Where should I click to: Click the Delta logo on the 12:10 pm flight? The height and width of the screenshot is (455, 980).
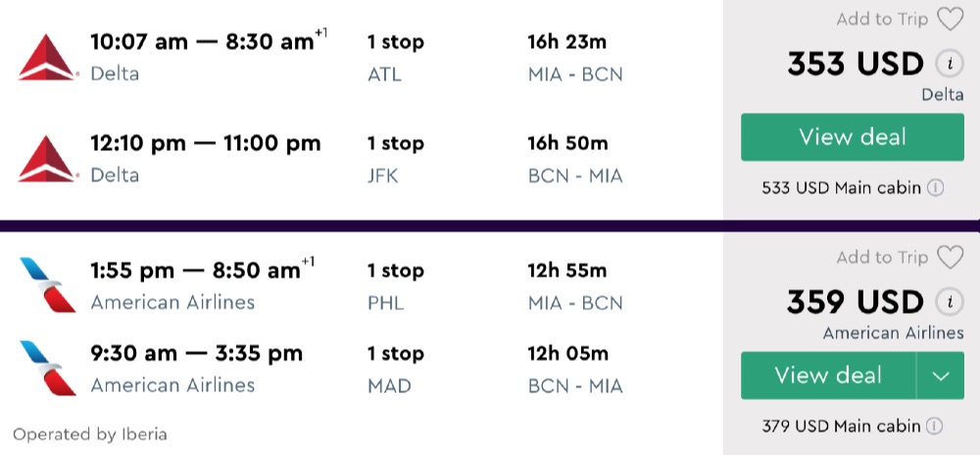(x=47, y=159)
